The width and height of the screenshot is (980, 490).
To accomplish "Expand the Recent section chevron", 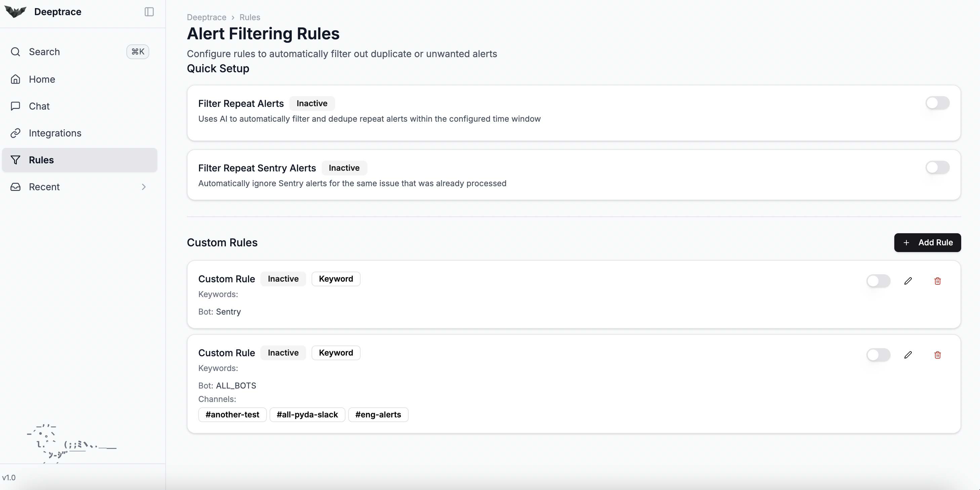I will coord(144,187).
